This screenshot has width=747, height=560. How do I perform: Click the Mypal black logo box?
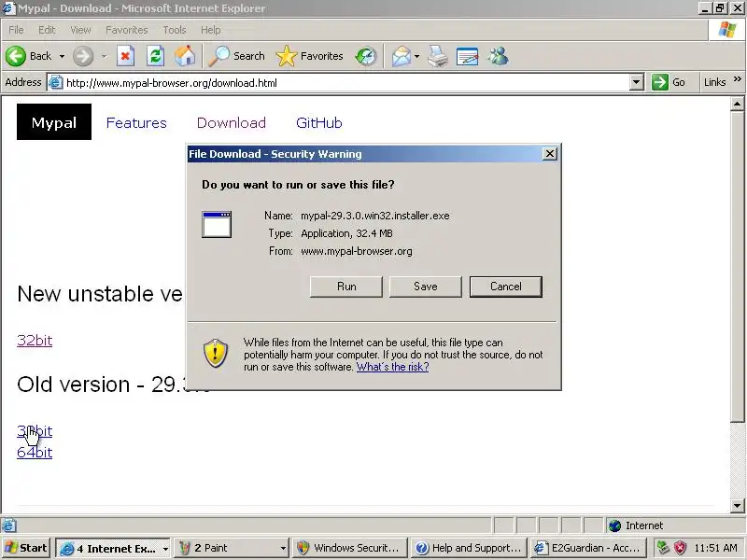[54, 122]
